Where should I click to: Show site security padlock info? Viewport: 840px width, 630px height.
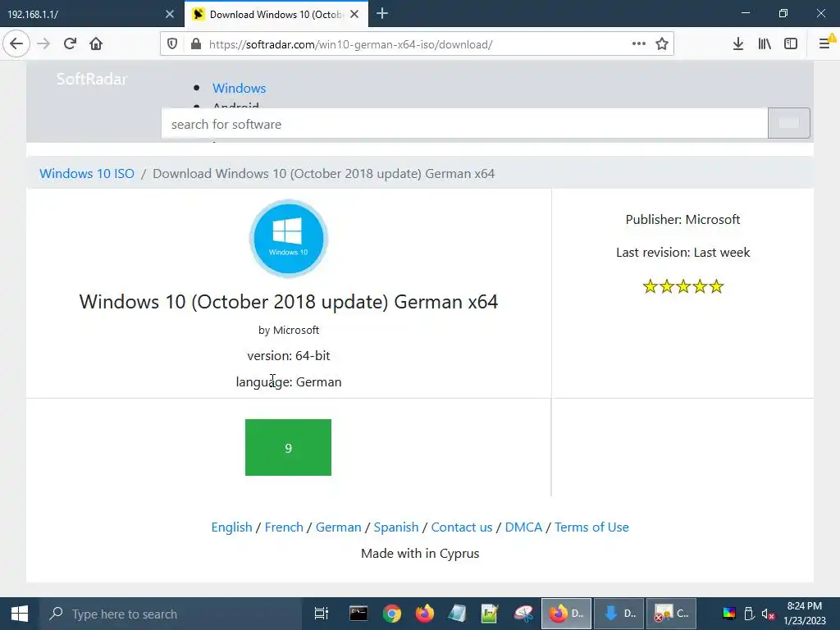point(196,44)
